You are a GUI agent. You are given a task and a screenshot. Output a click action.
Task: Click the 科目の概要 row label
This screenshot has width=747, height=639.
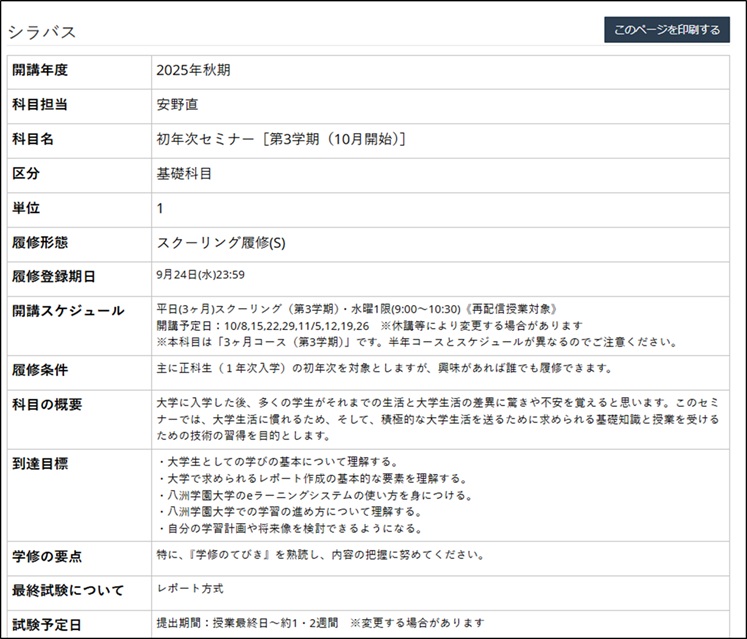pyautogui.click(x=47, y=405)
